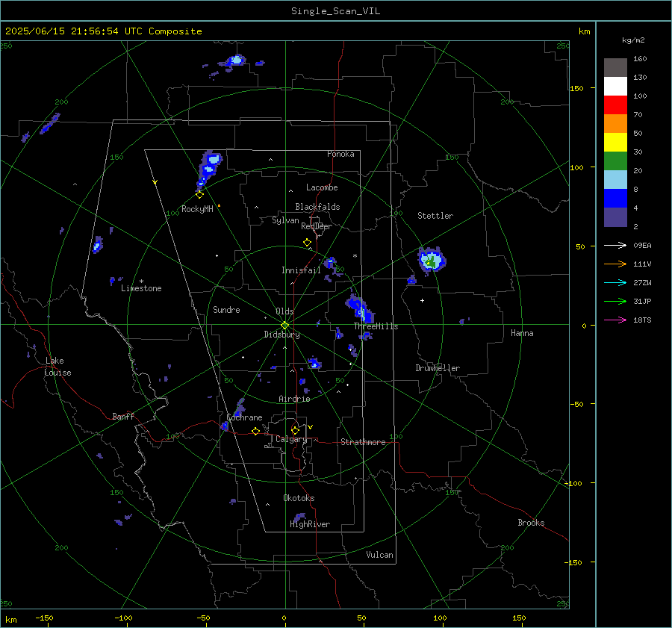
Task: Click the Strathmore label
Action: pyautogui.click(x=363, y=442)
